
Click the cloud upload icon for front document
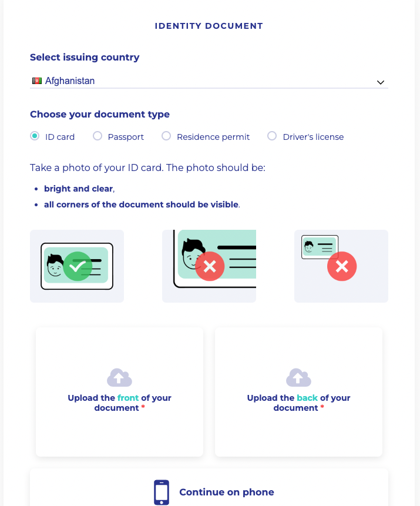[x=119, y=376]
